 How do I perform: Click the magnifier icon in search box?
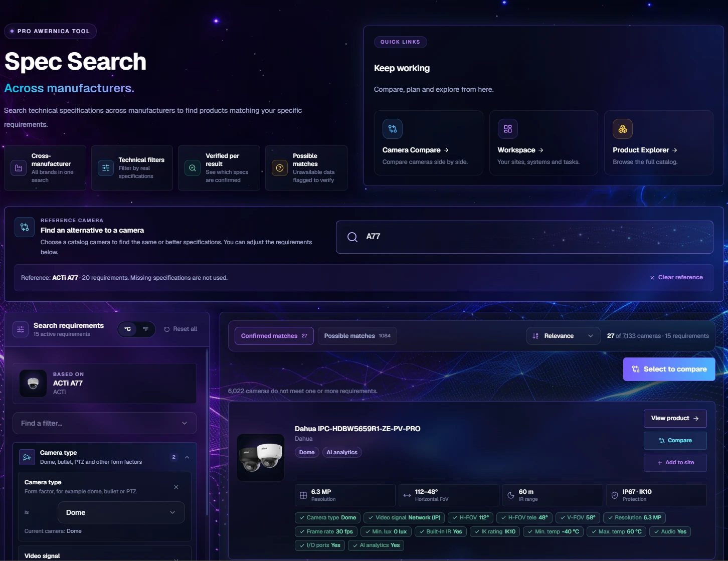coord(352,237)
